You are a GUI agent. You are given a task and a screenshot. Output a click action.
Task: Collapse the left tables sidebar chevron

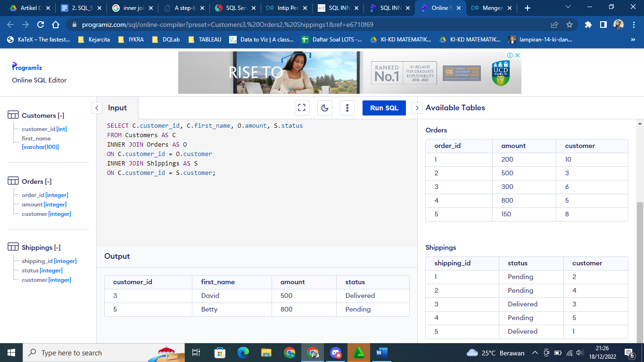97,108
